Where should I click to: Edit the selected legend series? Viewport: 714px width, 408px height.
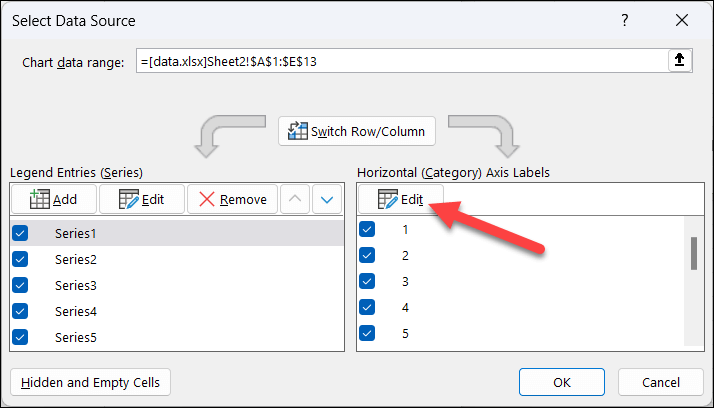coord(142,199)
